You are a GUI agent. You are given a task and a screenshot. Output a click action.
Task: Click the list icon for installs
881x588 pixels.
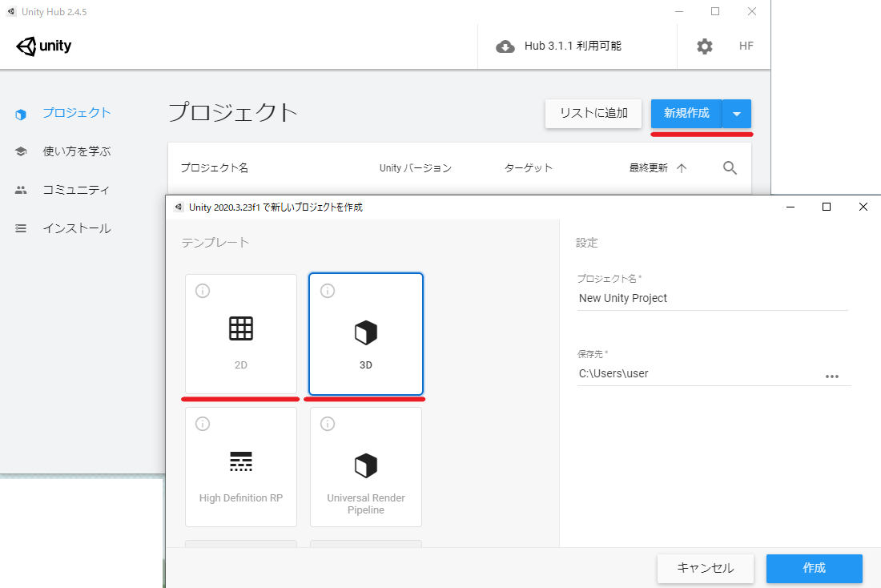click(21, 228)
